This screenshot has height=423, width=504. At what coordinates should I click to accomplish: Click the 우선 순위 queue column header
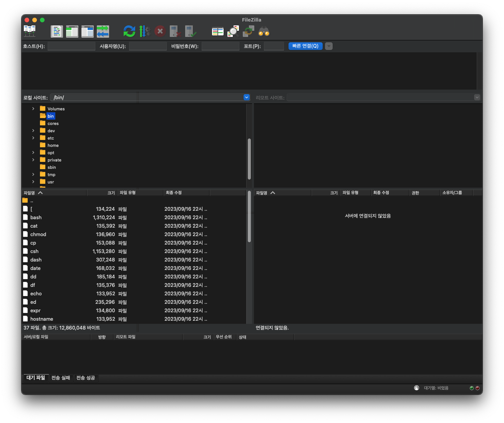point(225,337)
